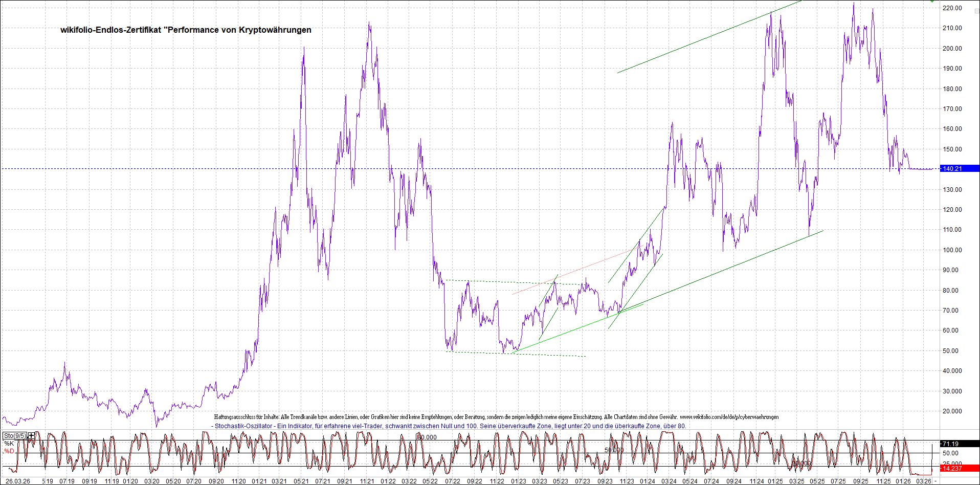The height and width of the screenshot is (485, 980).
Task: Open the Sto(9/5) indicator label
Action: pos(15,435)
